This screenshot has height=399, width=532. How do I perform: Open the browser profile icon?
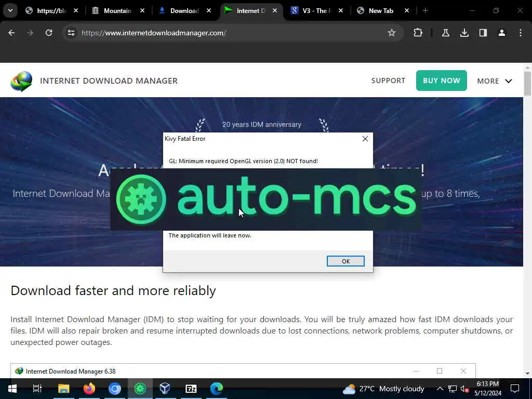(501, 33)
